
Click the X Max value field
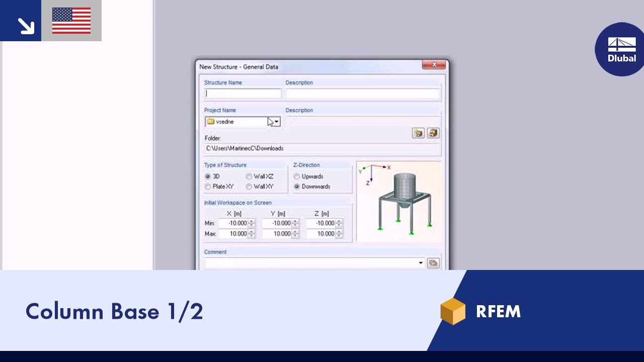click(x=233, y=234)
